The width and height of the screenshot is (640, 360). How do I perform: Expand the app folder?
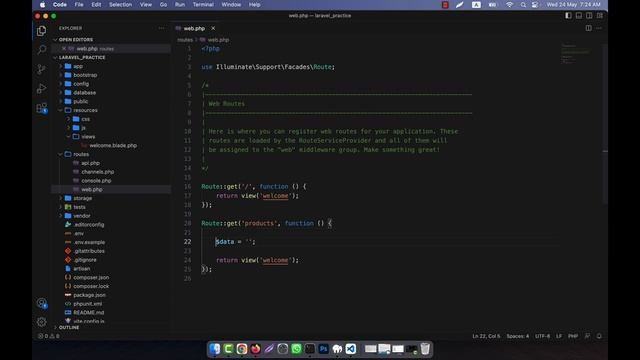coord(78,66)
